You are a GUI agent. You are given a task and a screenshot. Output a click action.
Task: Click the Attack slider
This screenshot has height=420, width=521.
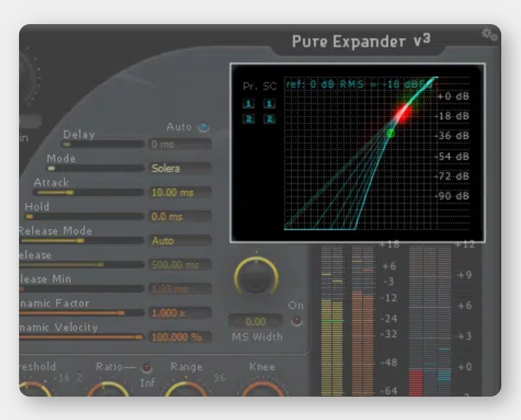[88, 193]
